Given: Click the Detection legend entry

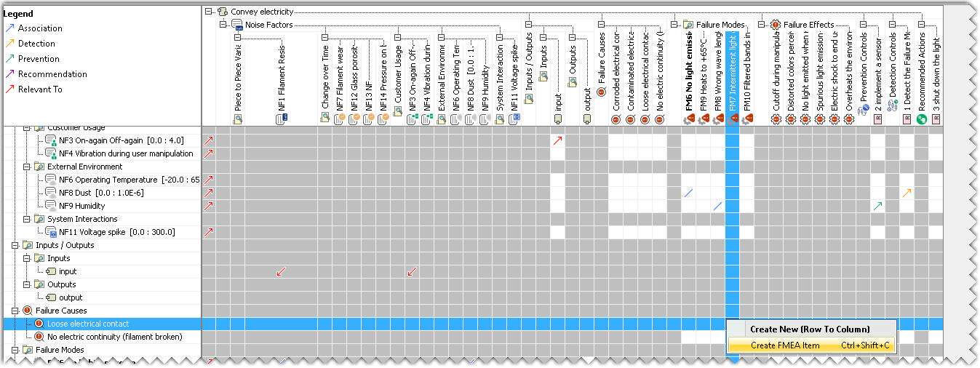Looking at the screenshot, I should tap(30, 44).
